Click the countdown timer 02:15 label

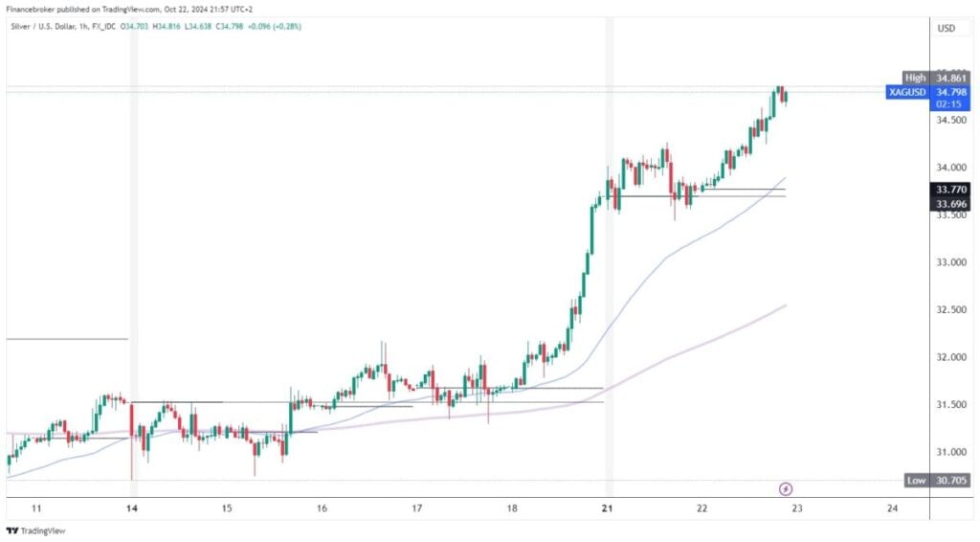point(948,103)
